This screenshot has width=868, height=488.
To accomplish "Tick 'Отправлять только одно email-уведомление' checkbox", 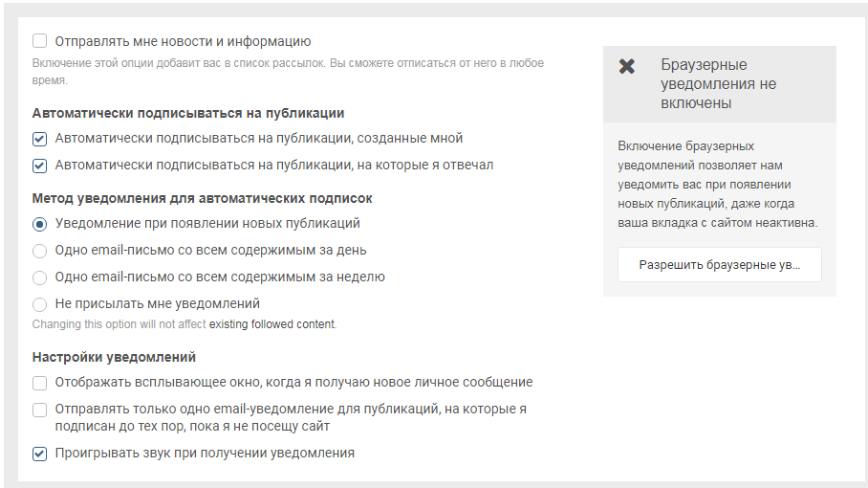I will (39, 410).
